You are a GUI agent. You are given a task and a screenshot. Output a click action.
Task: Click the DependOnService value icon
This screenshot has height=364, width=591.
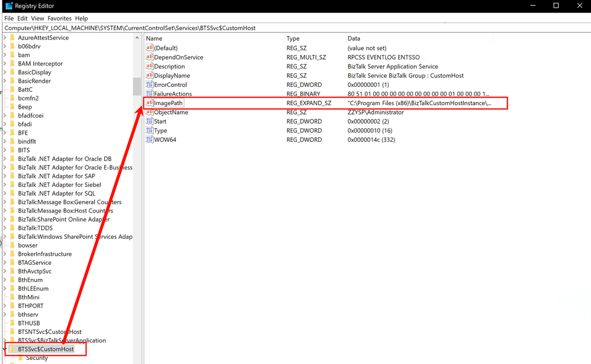[x=149, y=57]
